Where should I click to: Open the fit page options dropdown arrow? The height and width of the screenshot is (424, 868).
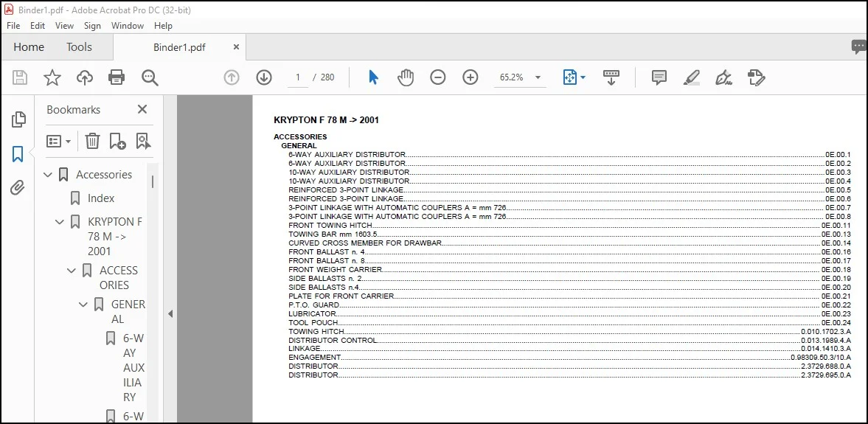pos(583,77)
